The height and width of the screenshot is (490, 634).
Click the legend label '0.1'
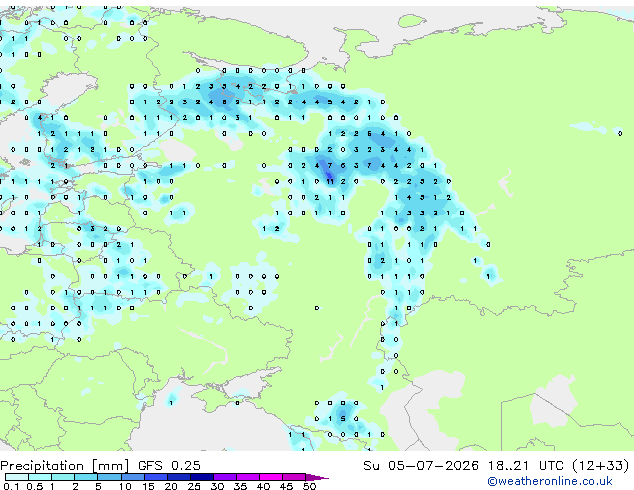11,486
